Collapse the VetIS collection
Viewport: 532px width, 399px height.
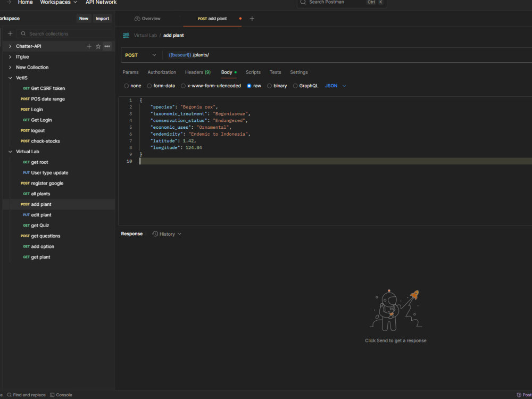click(10, 78)
